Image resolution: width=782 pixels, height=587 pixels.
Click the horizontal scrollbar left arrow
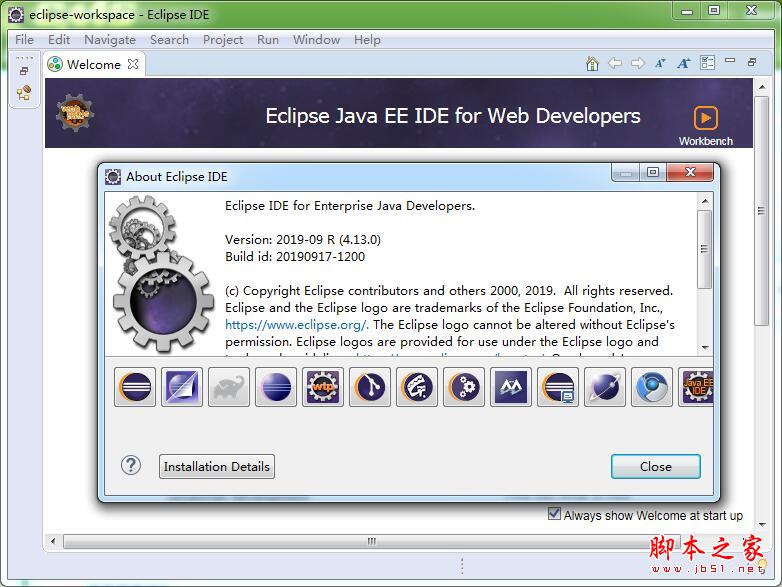coord(53,541)
